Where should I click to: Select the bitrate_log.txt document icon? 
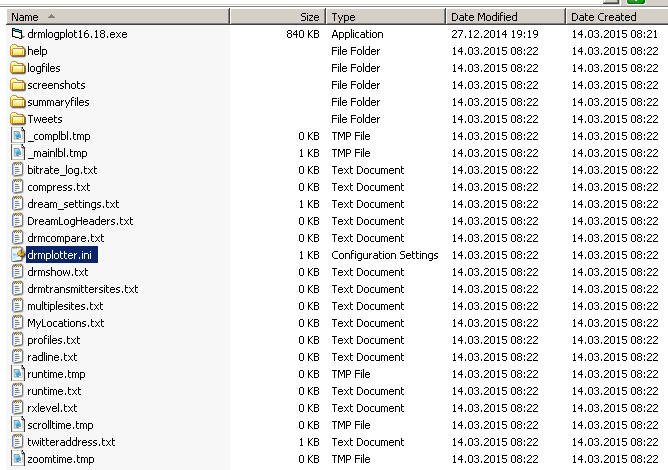(x=17, y=170)
